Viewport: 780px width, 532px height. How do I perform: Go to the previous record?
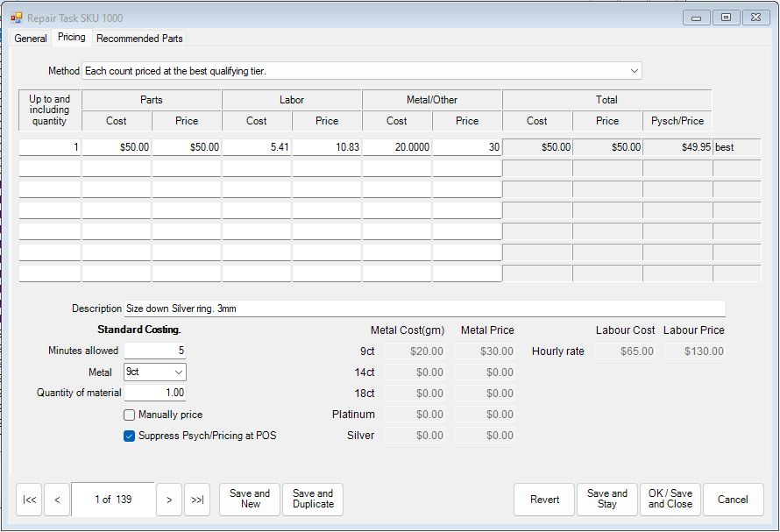click(x=56, y=500)
